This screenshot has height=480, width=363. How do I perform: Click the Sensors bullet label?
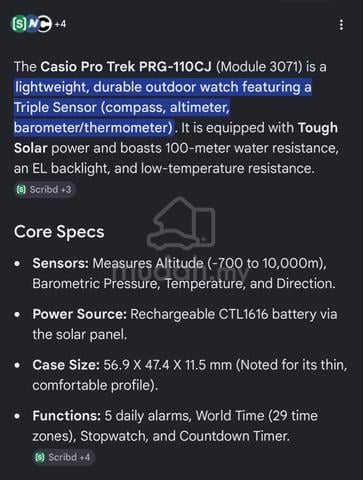60,263
